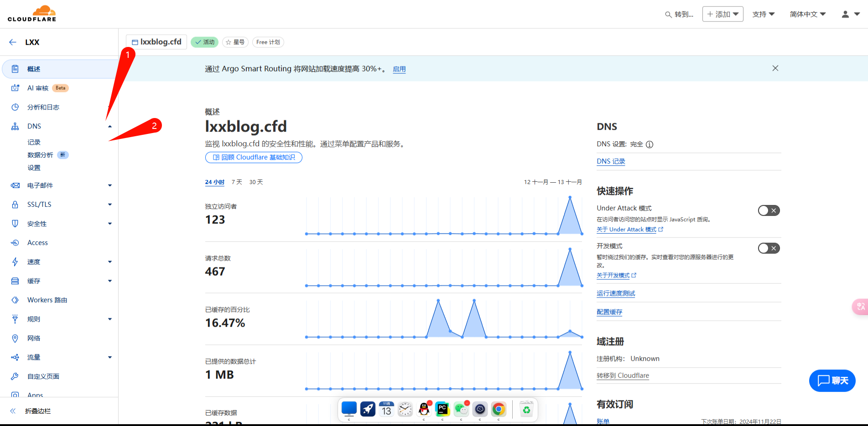Click the 启用 link in the banner

[x=399, y=69]
